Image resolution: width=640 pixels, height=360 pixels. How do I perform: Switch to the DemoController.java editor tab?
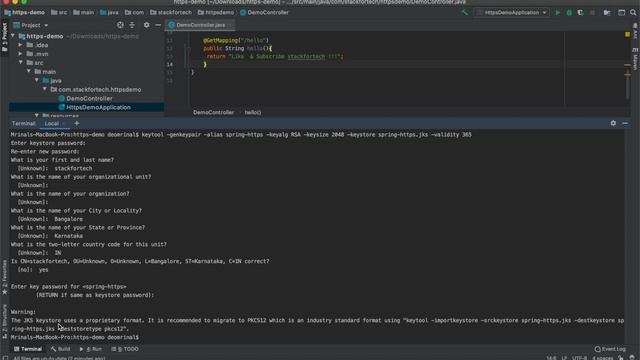tap(200, 25)
